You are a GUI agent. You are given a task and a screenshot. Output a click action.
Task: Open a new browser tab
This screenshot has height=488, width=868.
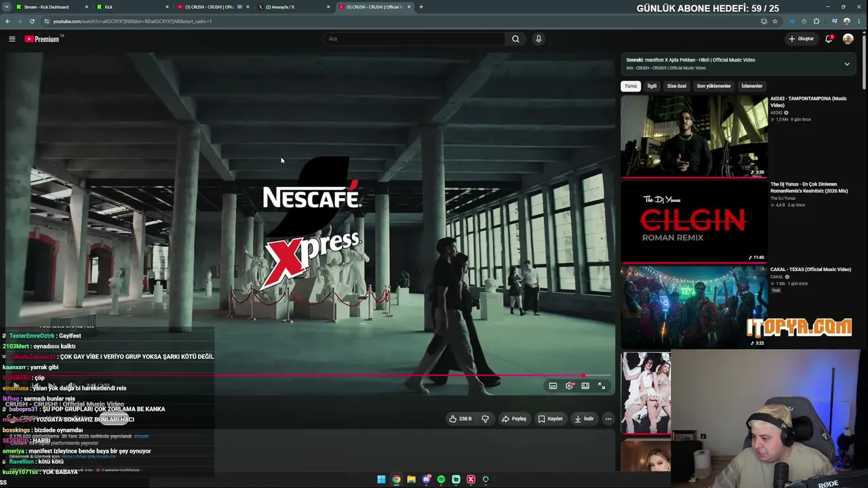pyautogui.click(x=421, y=7)
